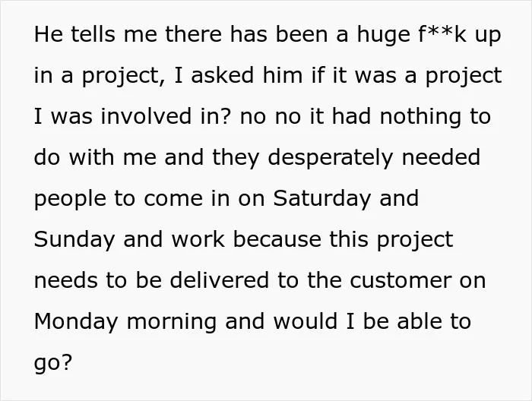
Task: Click the word "work" after Sunday
Action: pos(198,239)
